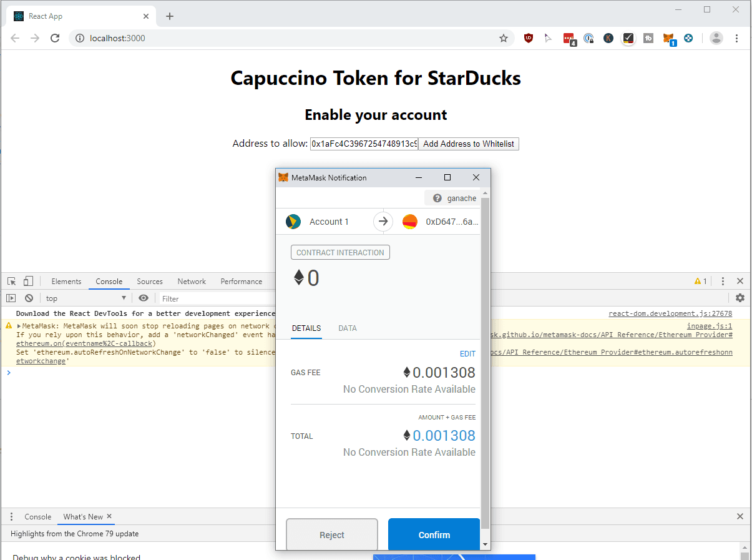This screenshot has height=560, width=752.
Task: Select the drawer Console tab
Action: point(38,517)
